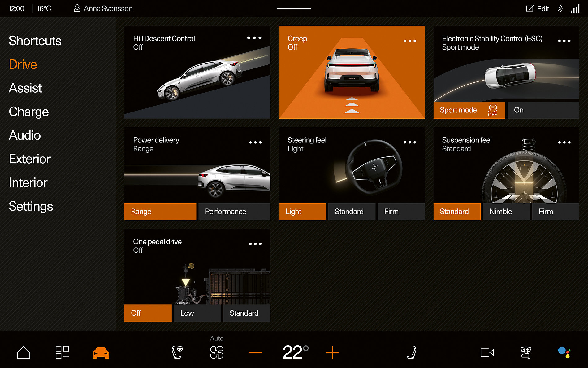The image size is (588, 368).
Task: Set One pedal drive to Low
Action: click(x=197, y=313)
